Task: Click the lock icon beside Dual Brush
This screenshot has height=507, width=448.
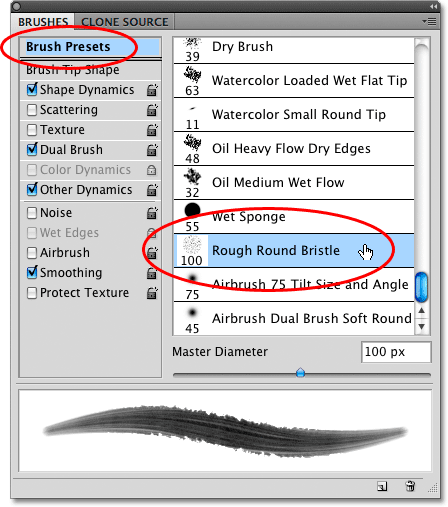Action: (x=152, y=150)
